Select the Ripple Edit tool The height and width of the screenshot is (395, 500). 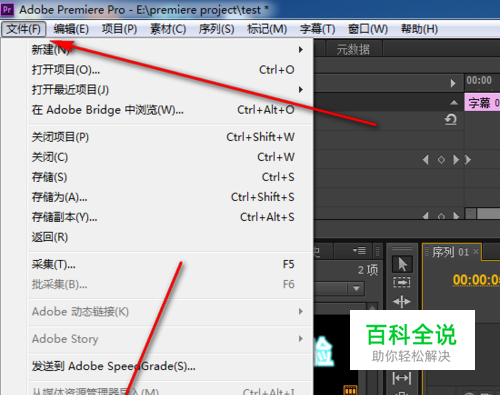click(402, 301)
